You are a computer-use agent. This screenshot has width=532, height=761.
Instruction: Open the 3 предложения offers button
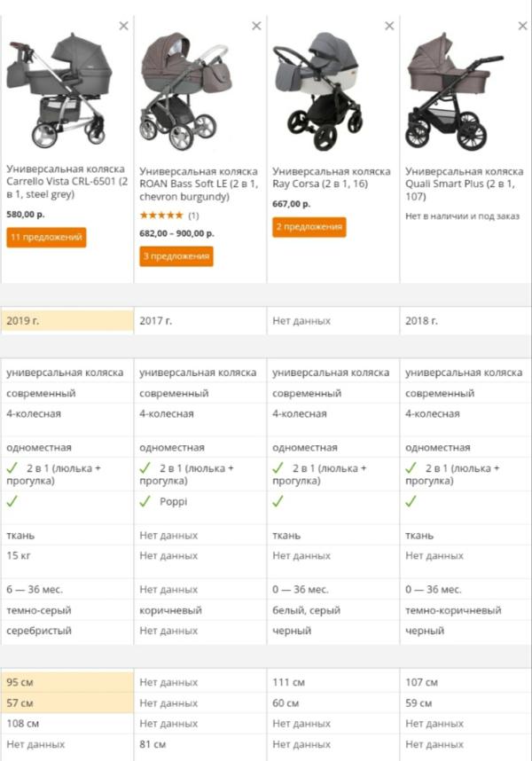coord(176,256)
